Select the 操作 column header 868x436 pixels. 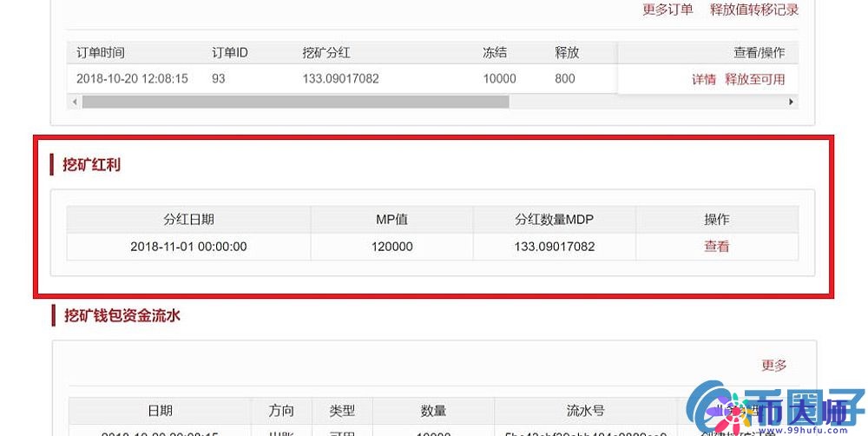(717, 220)
